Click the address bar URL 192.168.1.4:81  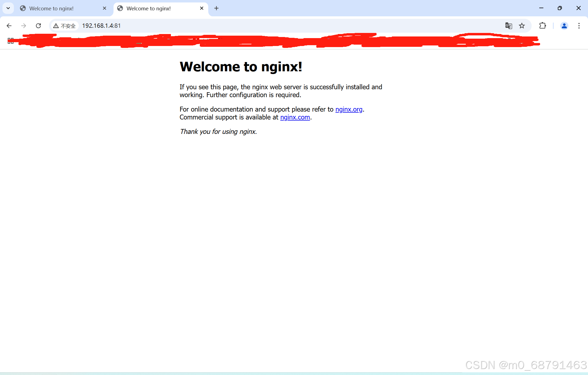coord(101,26)
